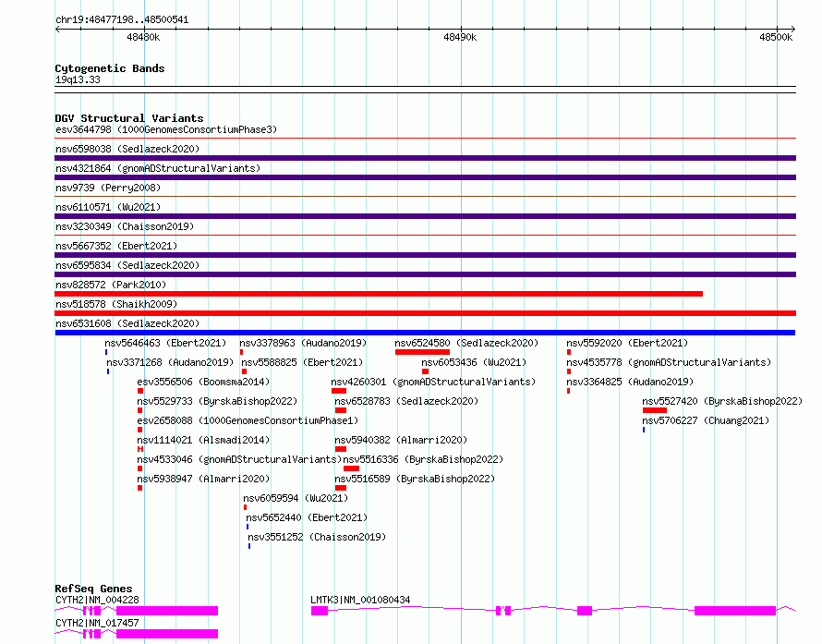822x644 pixels.
Task: Select the large CYTH2 NM_004228 magenta exon block
Action: coord(167,611)
